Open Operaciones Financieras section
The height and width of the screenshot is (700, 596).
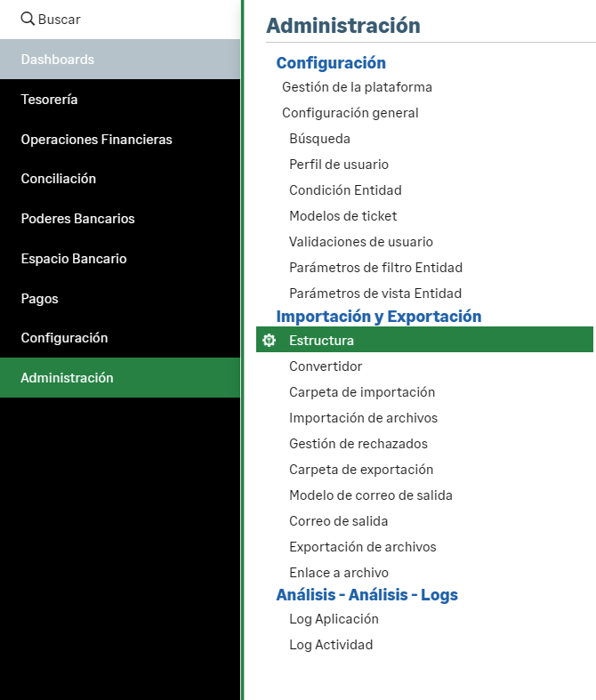pyautogui.click(x=96, y=140)
